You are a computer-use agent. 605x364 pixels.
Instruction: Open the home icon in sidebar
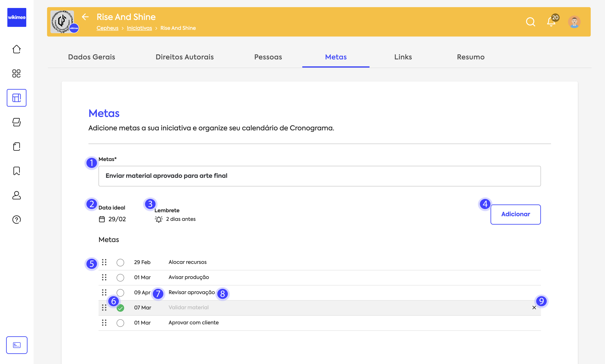click(16, 49)
